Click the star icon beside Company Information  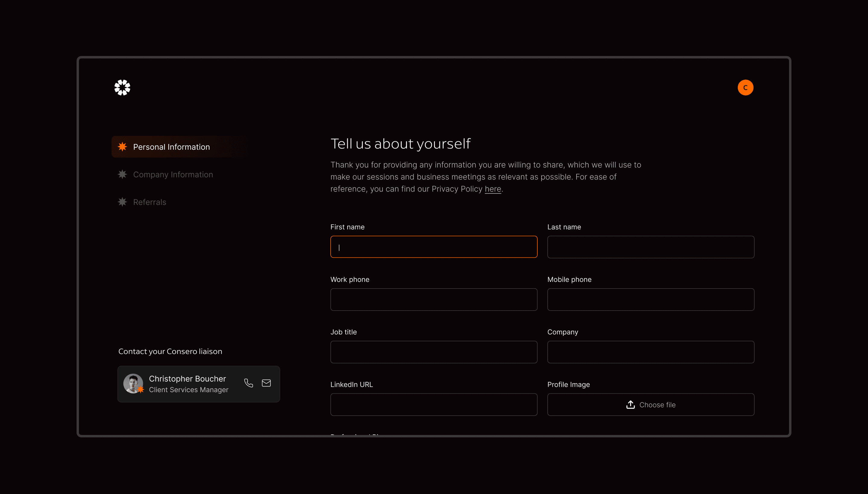122,174
